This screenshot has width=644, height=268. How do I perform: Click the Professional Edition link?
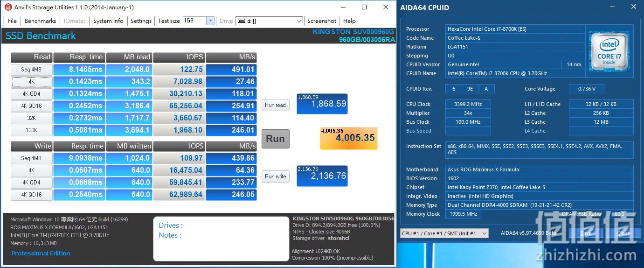(x=41, y=253)
